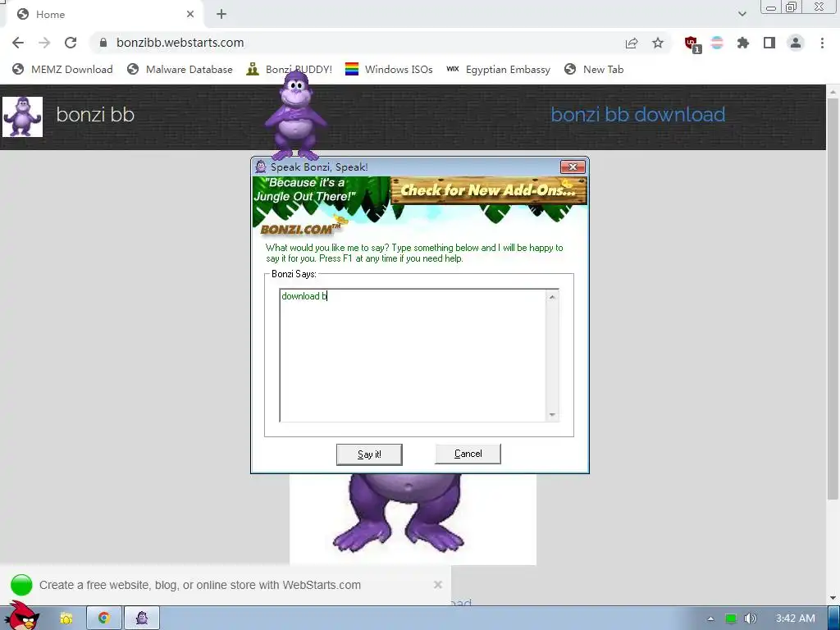Image resolution: width=840 pixels, height=630 pixels.
Task: Open Chrome three-dot menu
Action: (822, 43)
